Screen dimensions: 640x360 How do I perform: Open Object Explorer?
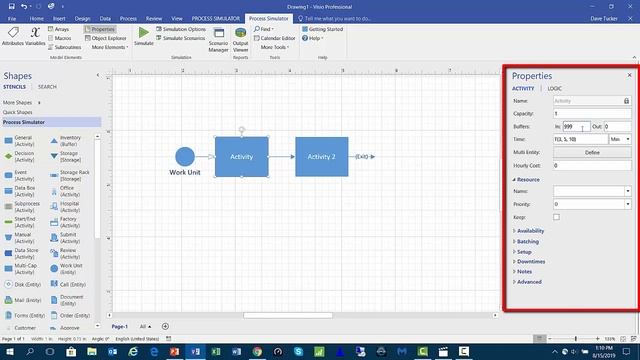click(106, 38)
